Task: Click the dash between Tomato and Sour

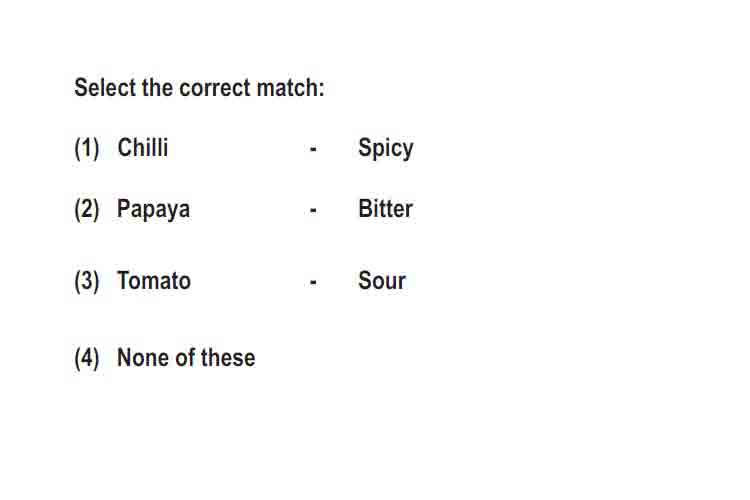Action: tap(313, 282)
